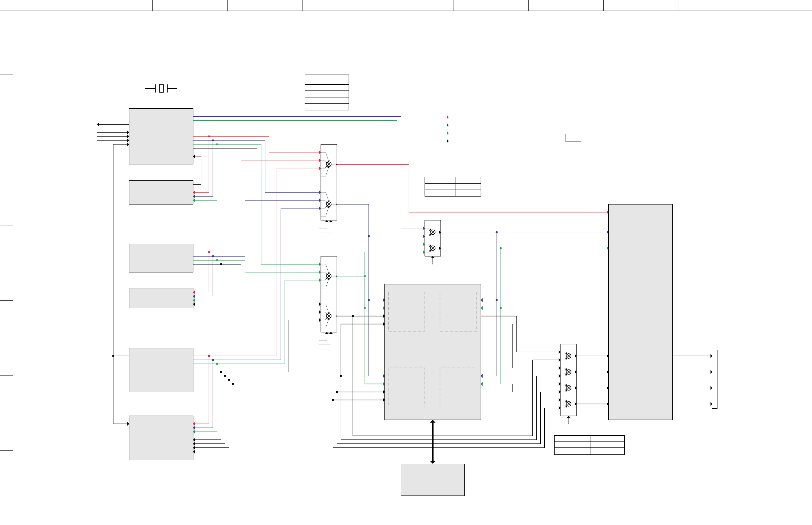Click the small table at bottom right
The width and height of the screenshot is (812, 525).
pos(589,445)
